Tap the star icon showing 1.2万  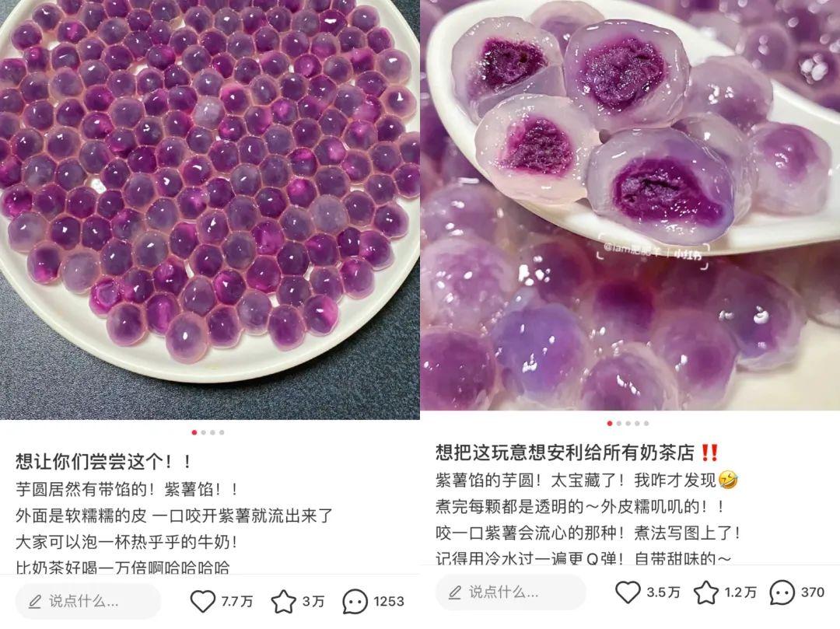pyautogui.click(x=706, y=592)
